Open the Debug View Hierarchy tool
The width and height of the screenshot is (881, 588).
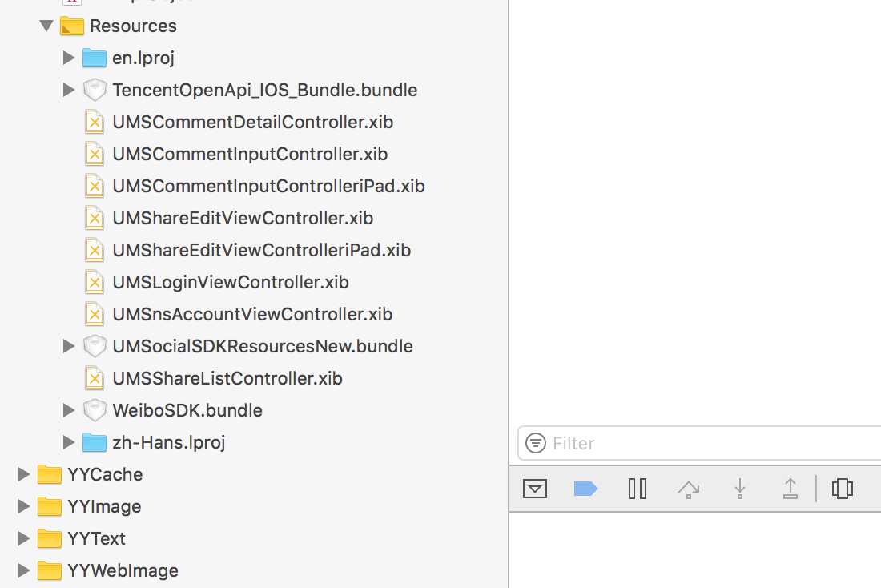(x=843, y=489)
